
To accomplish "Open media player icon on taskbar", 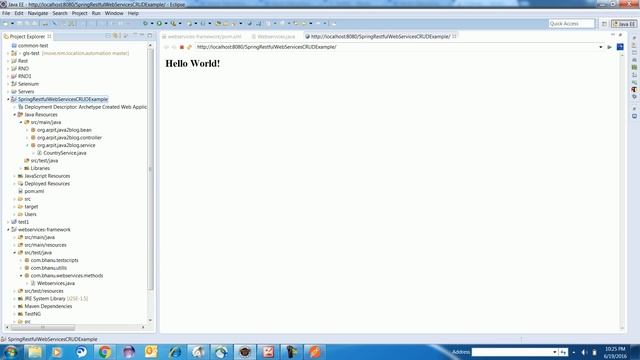I will [x=57, y=352].
